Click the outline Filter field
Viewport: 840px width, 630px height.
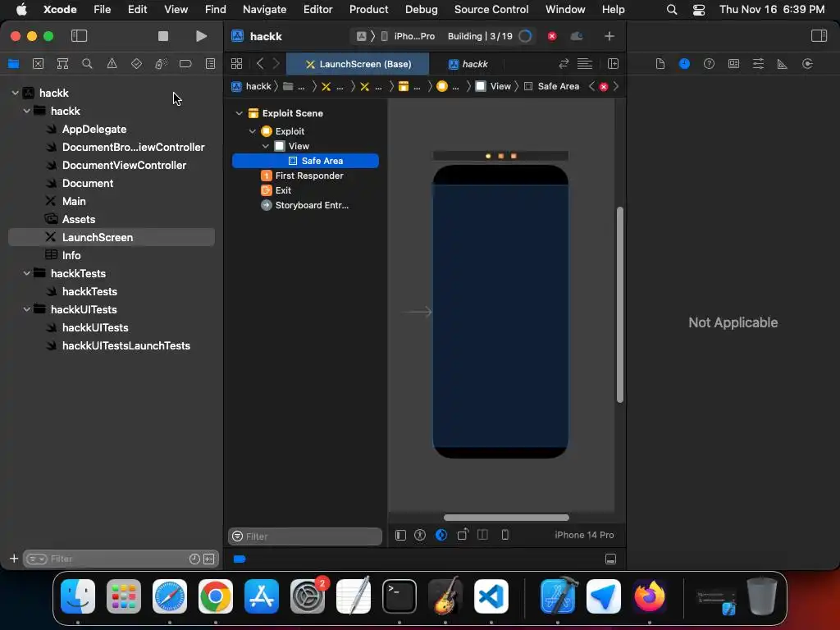click(305, 536)
